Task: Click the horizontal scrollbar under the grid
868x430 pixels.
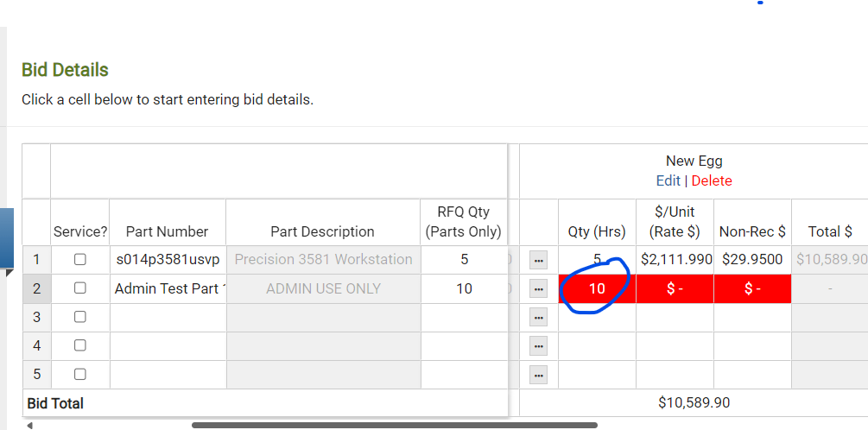Action: 394,425
